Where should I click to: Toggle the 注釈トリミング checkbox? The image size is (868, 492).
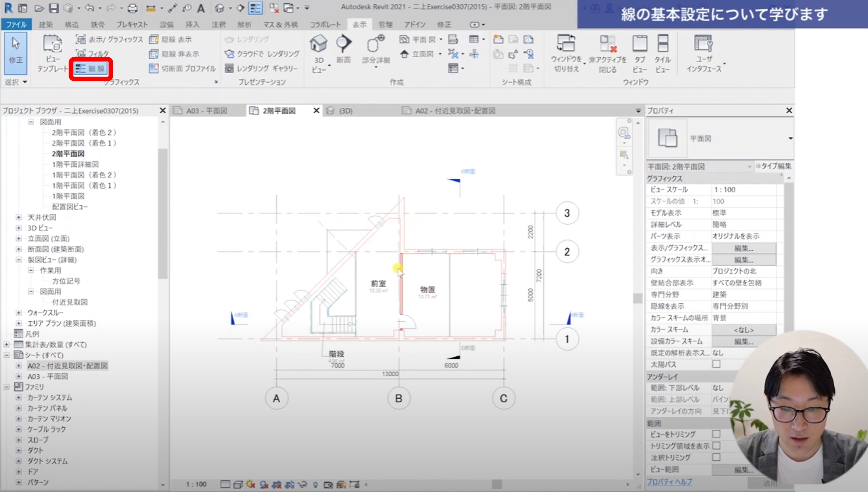click(716, 457)
